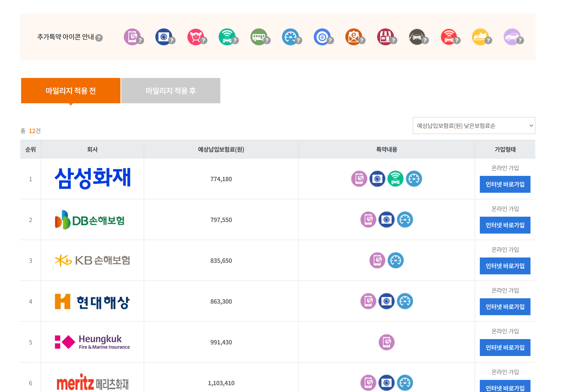Click the black car lane icon
This screenshot has height=392, width=562.
coord(417,37)
